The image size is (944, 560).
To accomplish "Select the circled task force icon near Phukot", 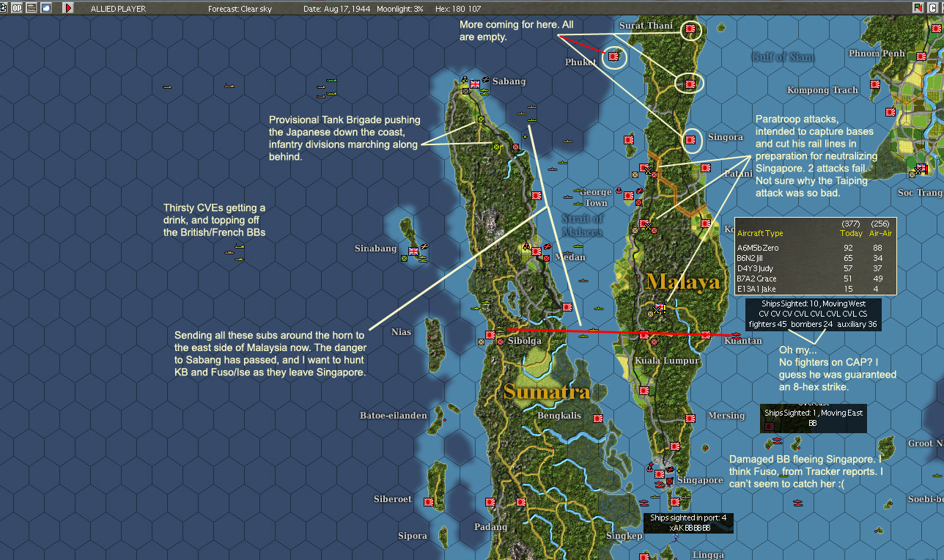I will 613,58.
